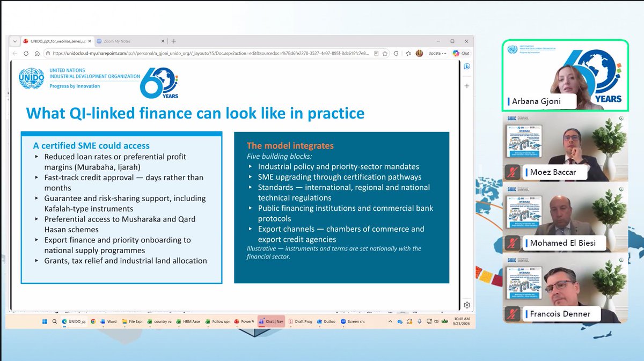Switch to the Outlook taskbar item
644x361 pixels.
[x=327, y=321]
